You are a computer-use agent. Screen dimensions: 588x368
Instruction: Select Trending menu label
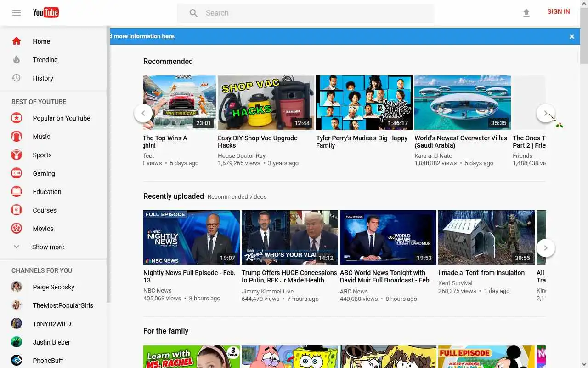point(45,60)
